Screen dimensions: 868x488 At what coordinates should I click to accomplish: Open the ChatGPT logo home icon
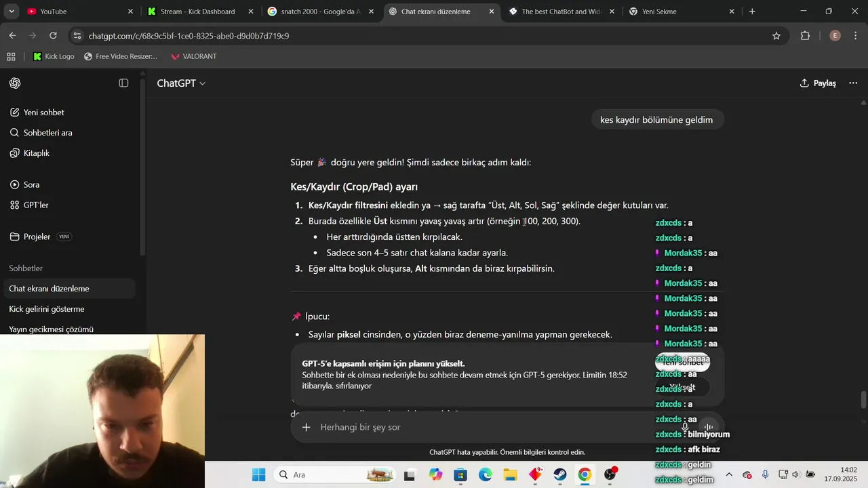click(15, 83)
